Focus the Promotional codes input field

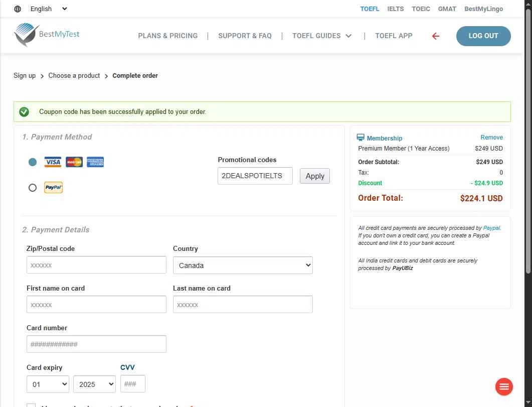point(255,176)
